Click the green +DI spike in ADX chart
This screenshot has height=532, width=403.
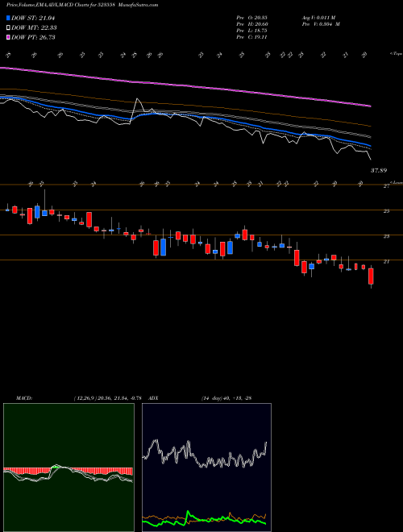[188, 512]
